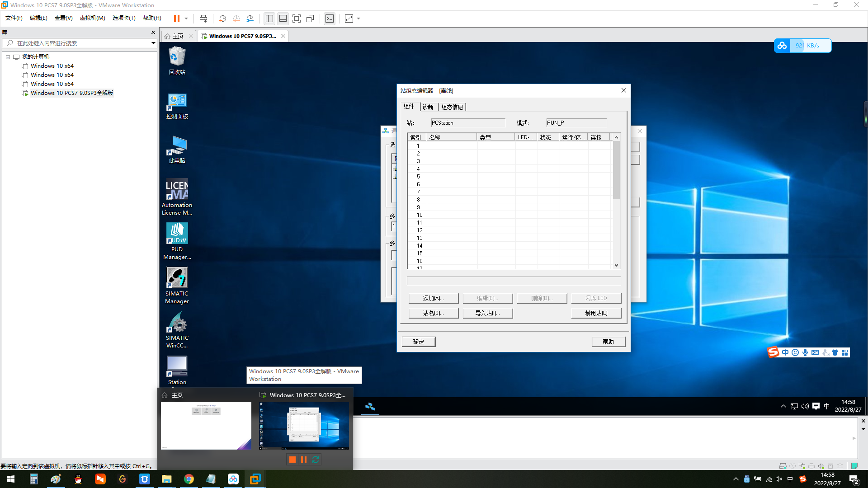Click the 主页 preview thumbnail

click(x=206, y=426)
